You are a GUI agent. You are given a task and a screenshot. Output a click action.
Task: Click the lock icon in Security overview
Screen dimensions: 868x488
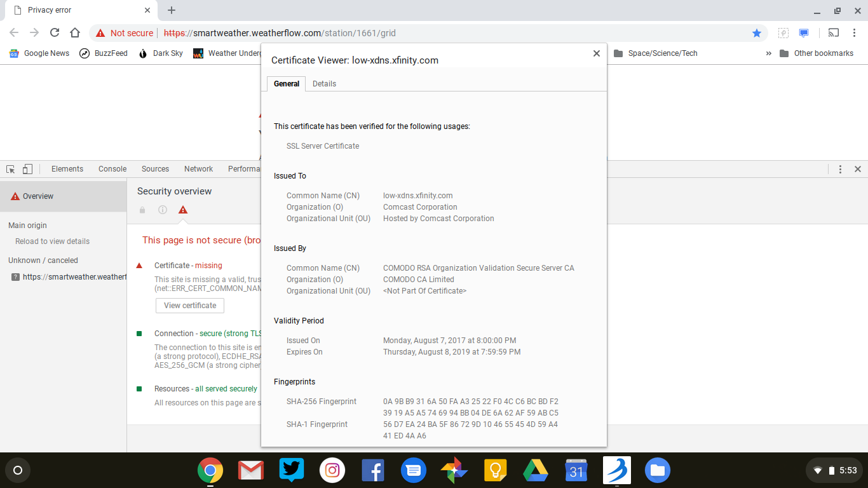click(142, 210)
